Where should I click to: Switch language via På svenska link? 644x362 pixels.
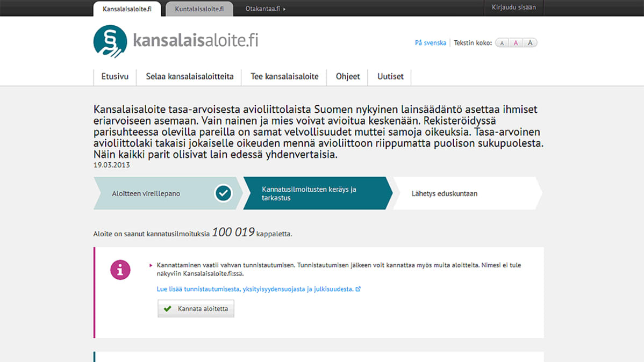point(431,42)
